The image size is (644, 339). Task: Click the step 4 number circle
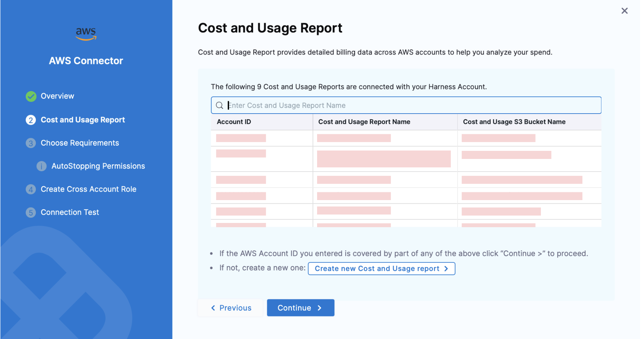(31, 190)
